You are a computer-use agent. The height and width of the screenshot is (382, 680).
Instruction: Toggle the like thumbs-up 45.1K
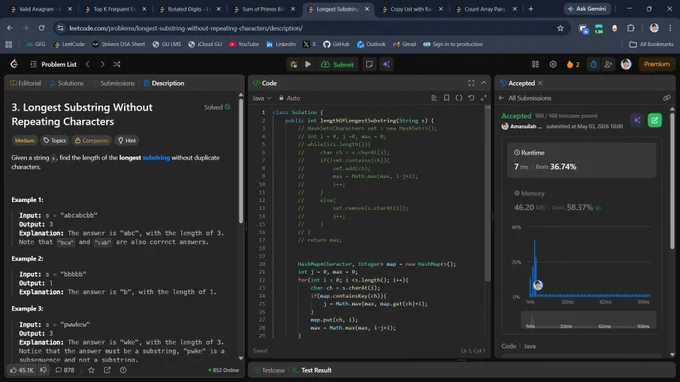pyautogui.click(x=21, y=370)
